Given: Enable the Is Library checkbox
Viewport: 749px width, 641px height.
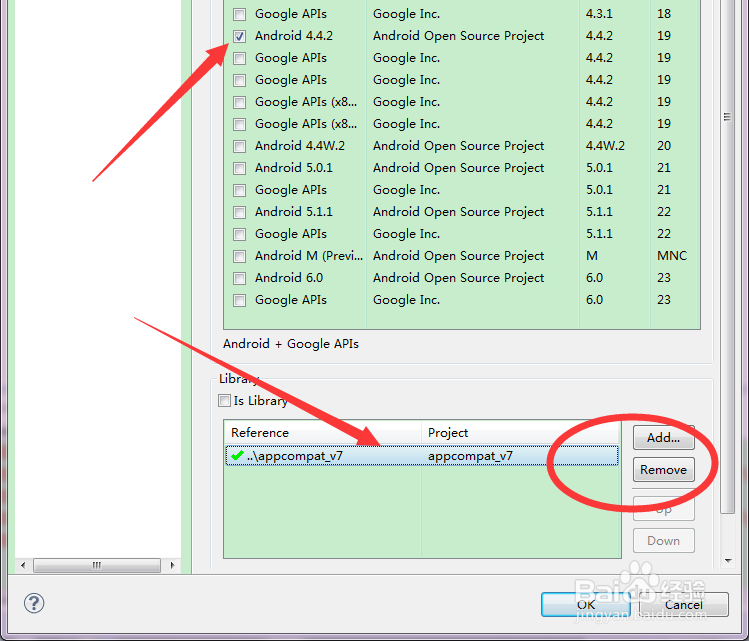Looking at the screenshot, I should 224,400.
